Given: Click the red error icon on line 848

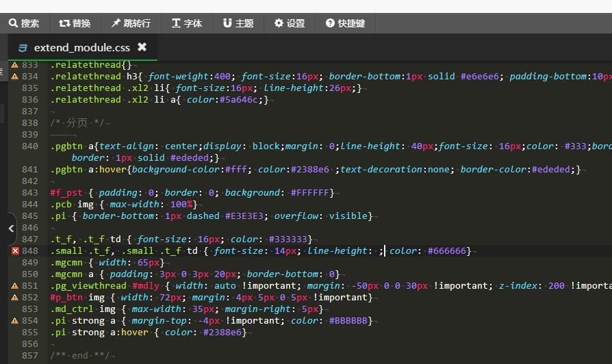Looking at the screenshot, I should tap(15, 251).
